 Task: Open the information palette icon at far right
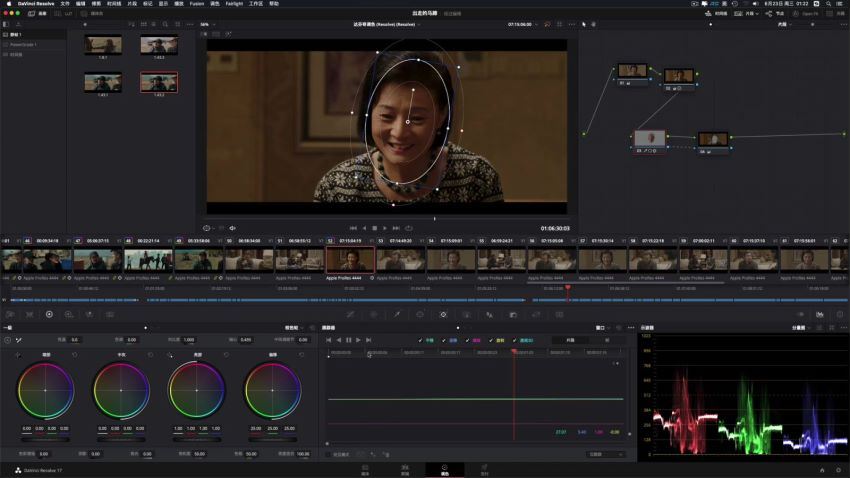tap(840, 314)
